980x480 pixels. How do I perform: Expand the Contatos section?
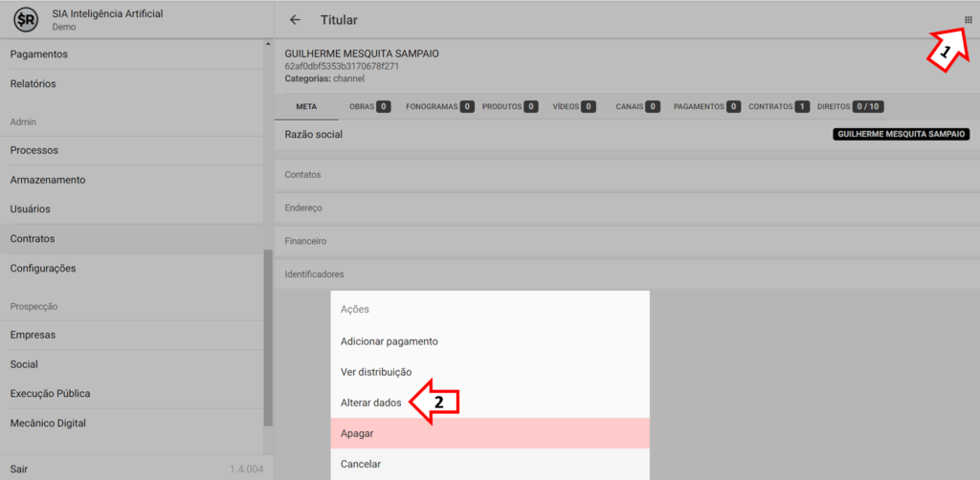pyautogui.click(x=302, y=175)
